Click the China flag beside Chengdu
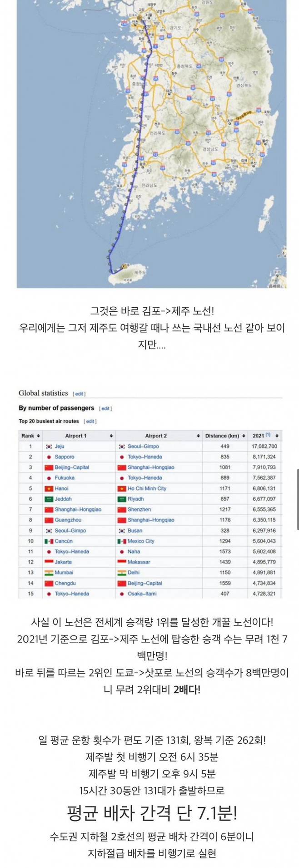This screenshot has width=299, height=868. pos(49,583)
